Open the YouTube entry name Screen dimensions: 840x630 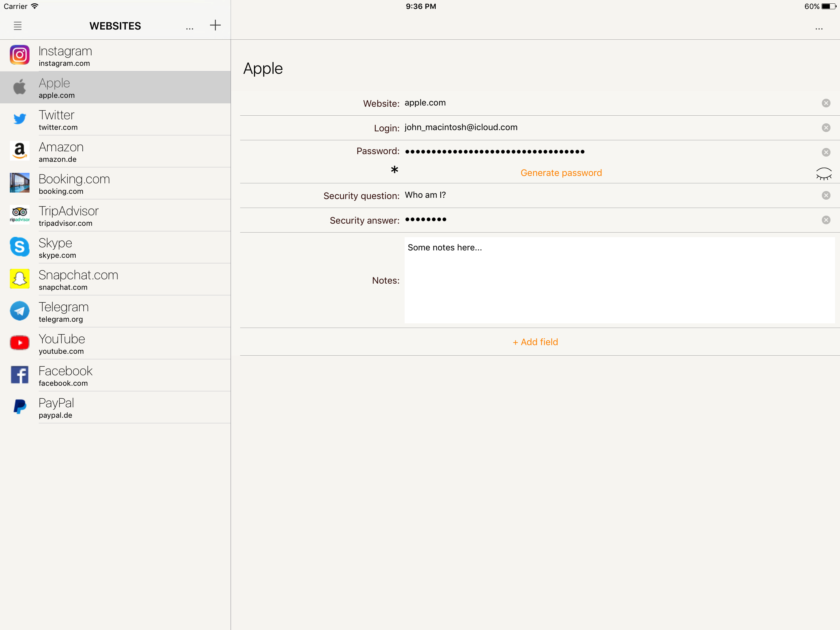pyautogui.click(x=62, y=339)
